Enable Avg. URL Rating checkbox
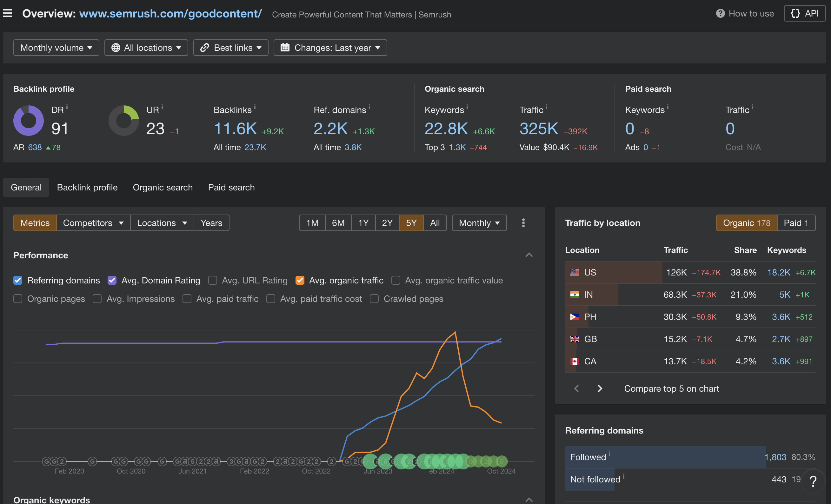Image resolution: width=831 pixels, height=504 pixels. [212, 280]
